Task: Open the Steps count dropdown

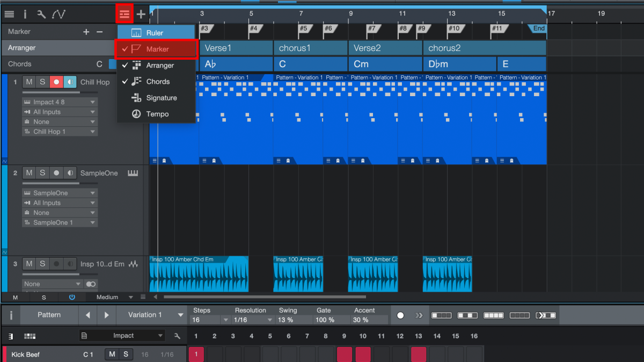Action: (x=210, y=320)
